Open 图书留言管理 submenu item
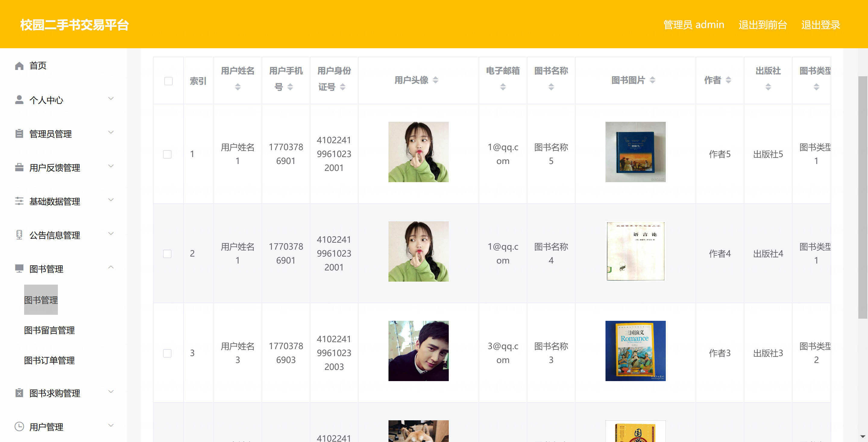Image resolution: width=868 pixels, height=442 pixels. (x=49, y=330)
